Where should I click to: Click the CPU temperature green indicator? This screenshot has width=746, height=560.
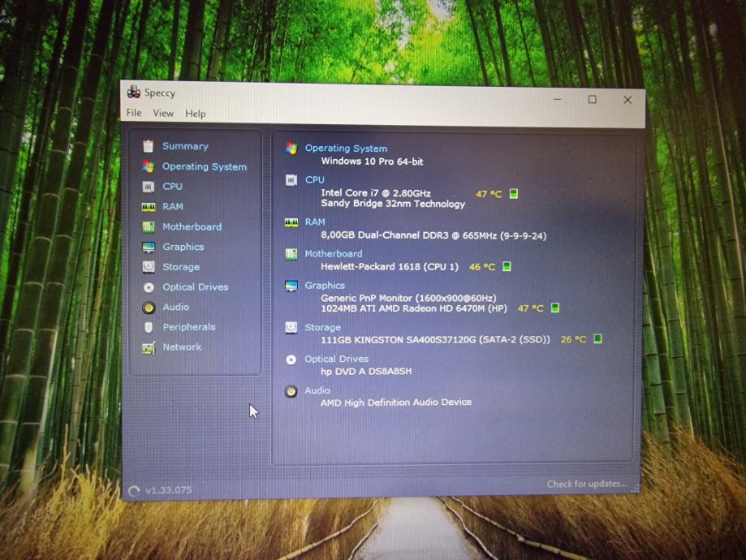[x=514, y=194]
